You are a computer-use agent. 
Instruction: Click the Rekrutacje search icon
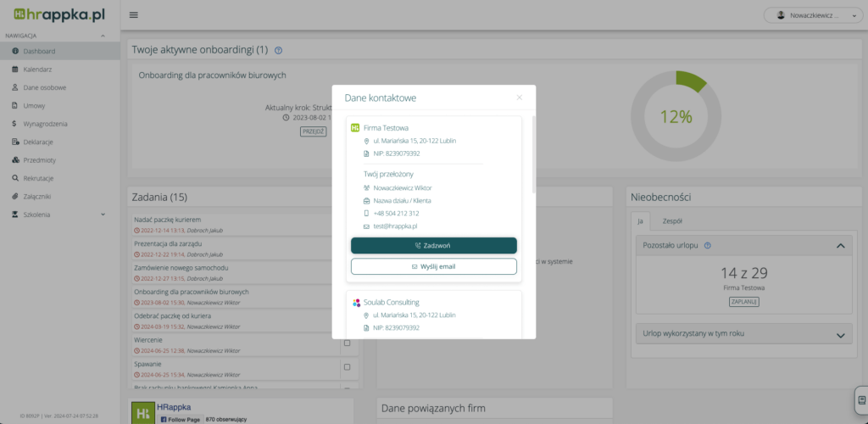click(15, 178)
